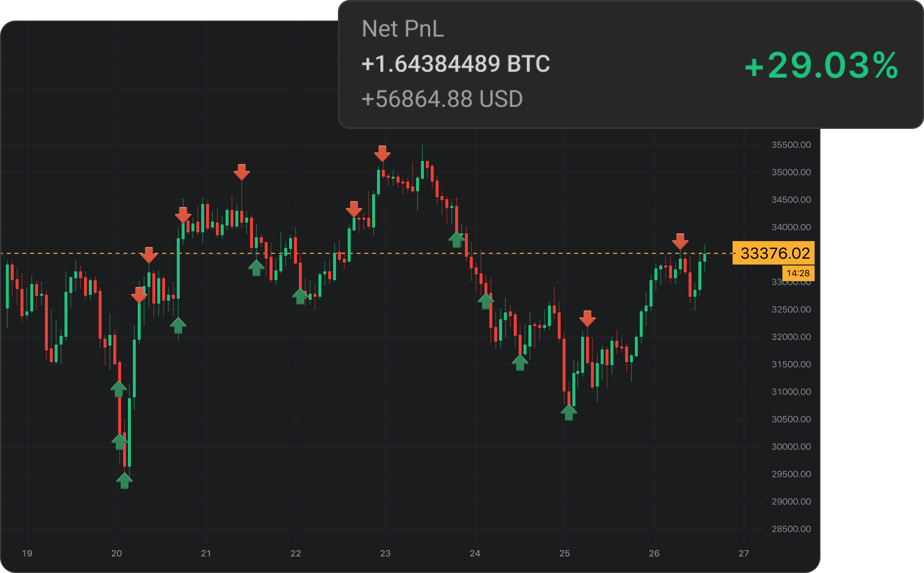Click the last sell arrow after day 26

click(680, 241)
